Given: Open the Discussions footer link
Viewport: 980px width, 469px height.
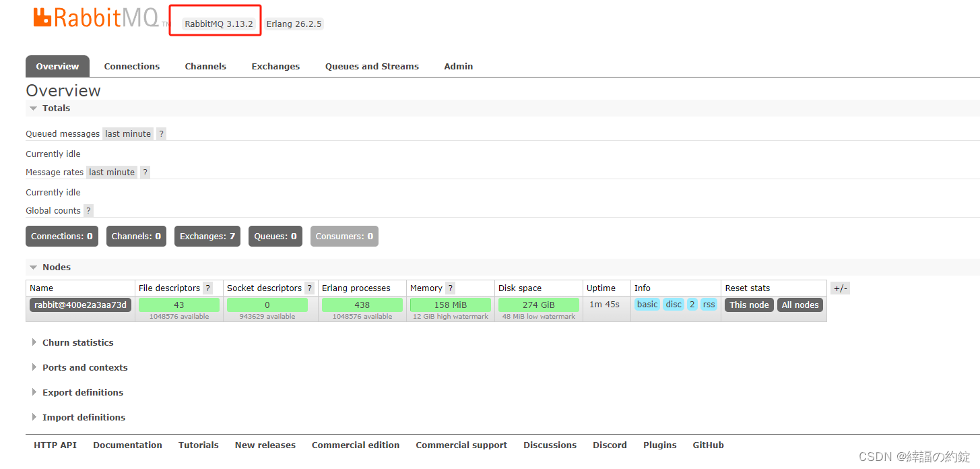Looking at the screenshot, I should click(x=550, y=445).
